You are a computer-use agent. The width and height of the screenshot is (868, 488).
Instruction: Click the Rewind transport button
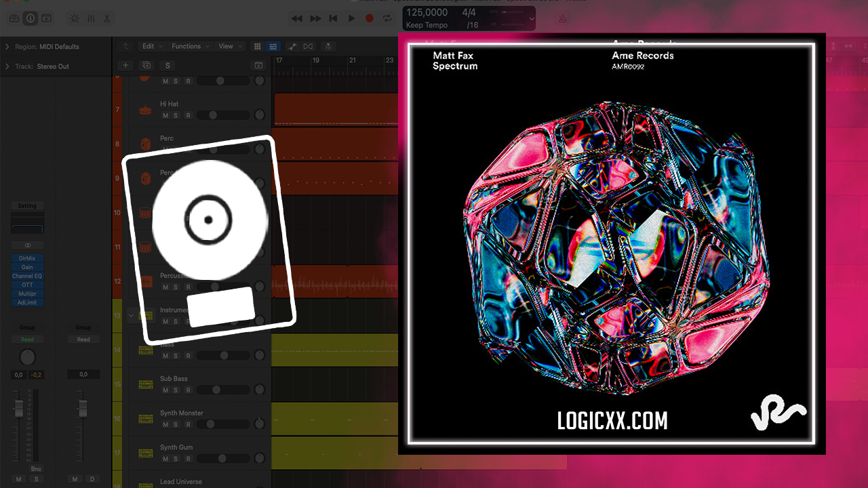click(296, 18)
